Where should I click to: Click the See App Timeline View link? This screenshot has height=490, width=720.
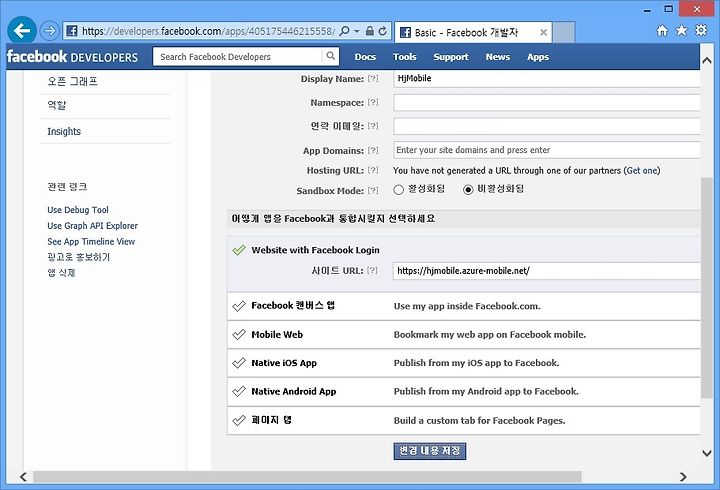tap(91, 242)
